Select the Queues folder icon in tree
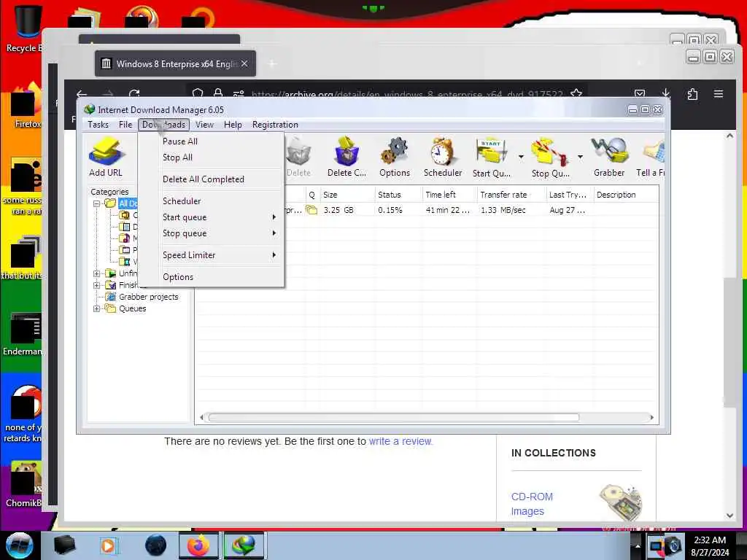The image size is (747, 560). pos(111,308)
